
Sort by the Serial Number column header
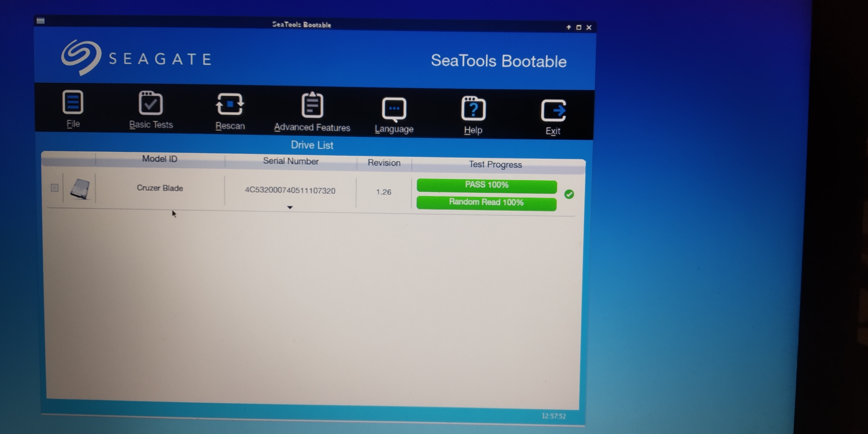point(291,161)
